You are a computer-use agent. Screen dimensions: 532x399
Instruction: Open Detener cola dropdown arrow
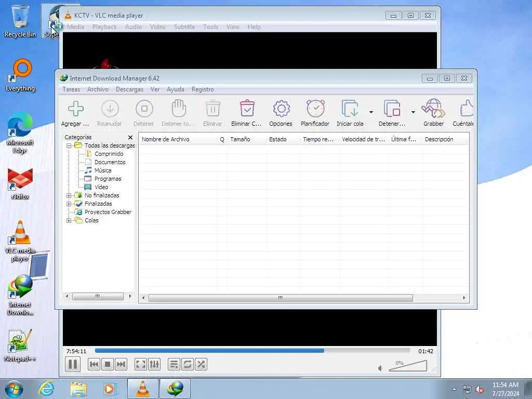click(413, 112)
